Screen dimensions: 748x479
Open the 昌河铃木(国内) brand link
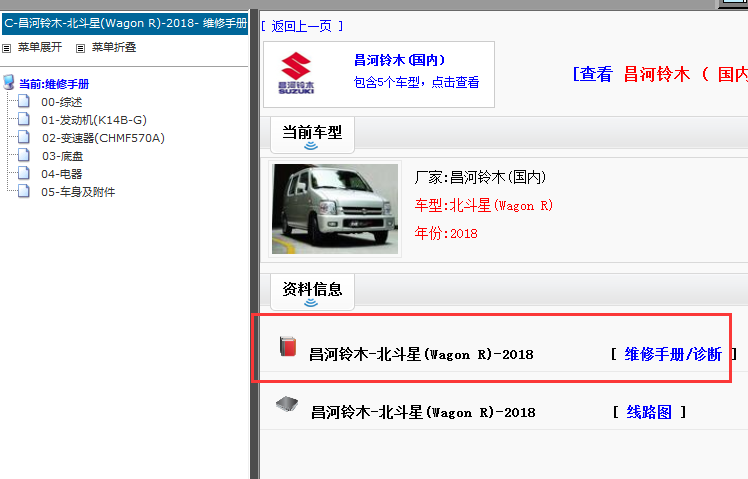point(400,60)
